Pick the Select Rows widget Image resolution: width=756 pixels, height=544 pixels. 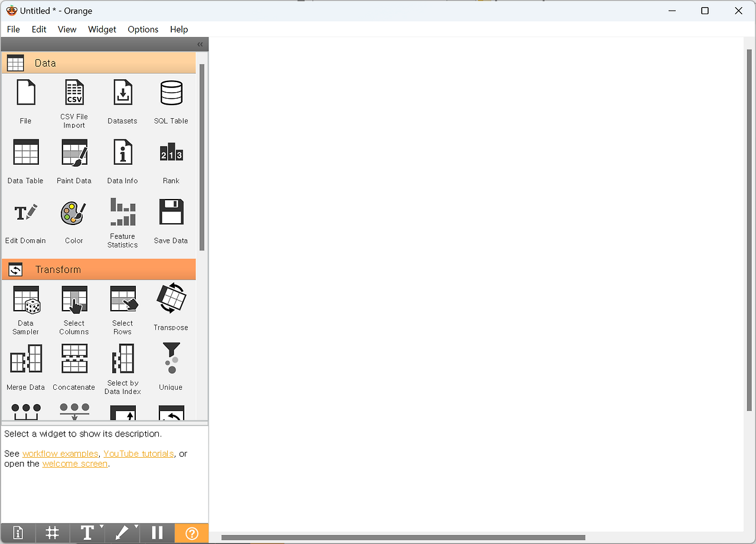click(123, 299)
